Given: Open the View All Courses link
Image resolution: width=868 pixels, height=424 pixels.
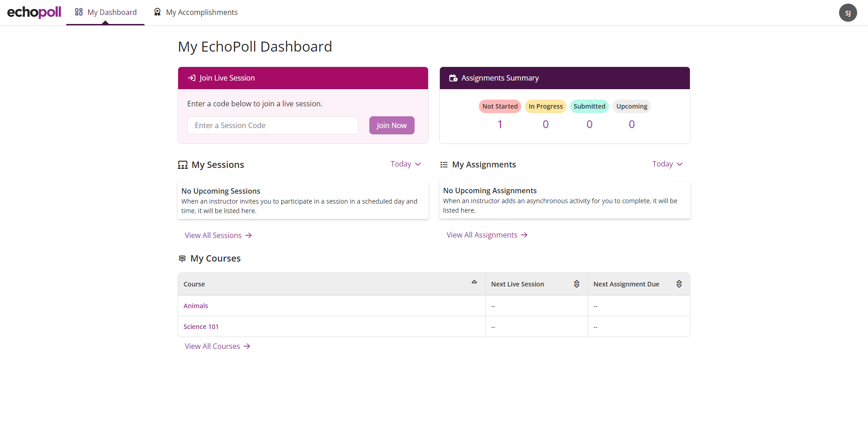Looking at the screenshot, I should point(217,346).
